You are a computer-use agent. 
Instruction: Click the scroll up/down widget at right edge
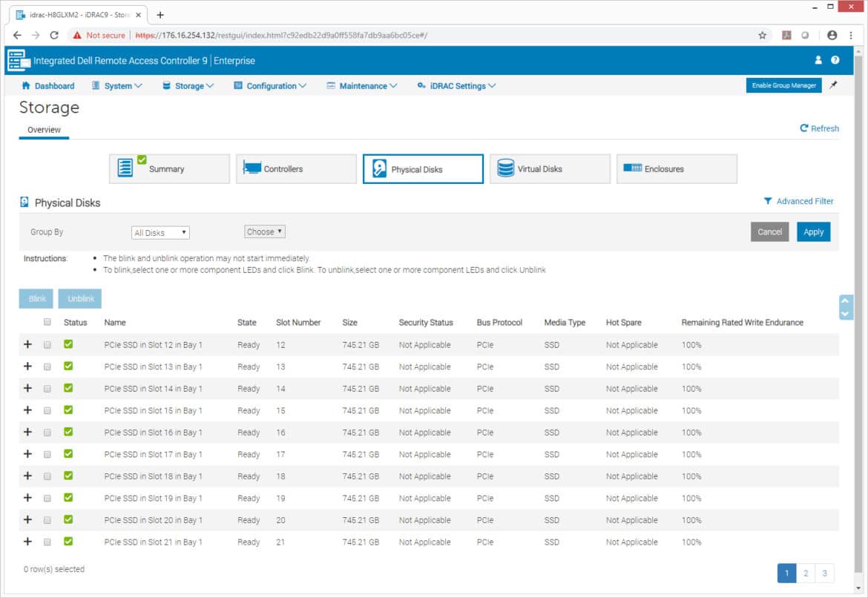(845, 306)
